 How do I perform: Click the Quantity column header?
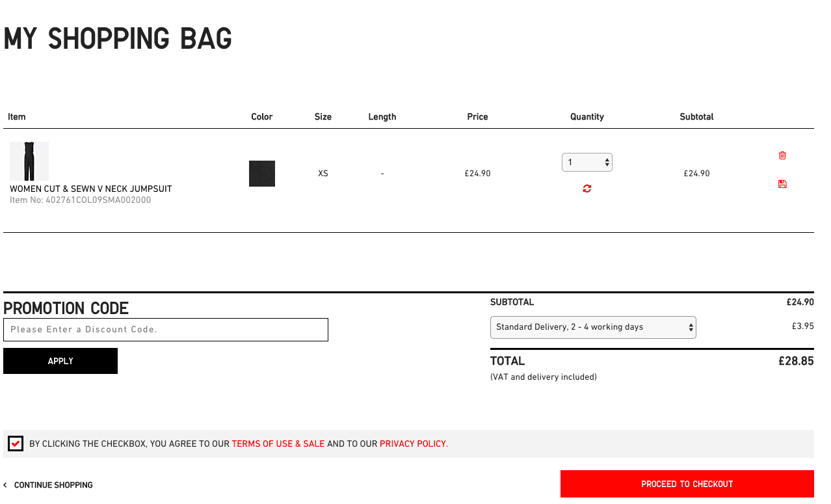[x=587, y=117]
